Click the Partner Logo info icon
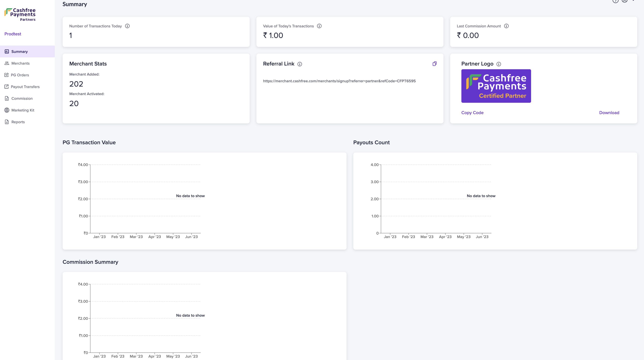This screenshot has width=644, height=360. point(499,64)
